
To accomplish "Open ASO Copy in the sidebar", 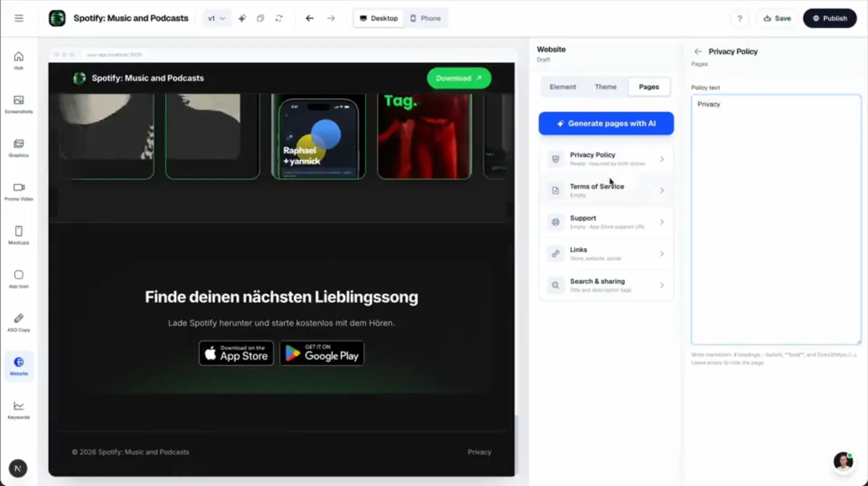I will pyautogui.click(x=19, y=322).
